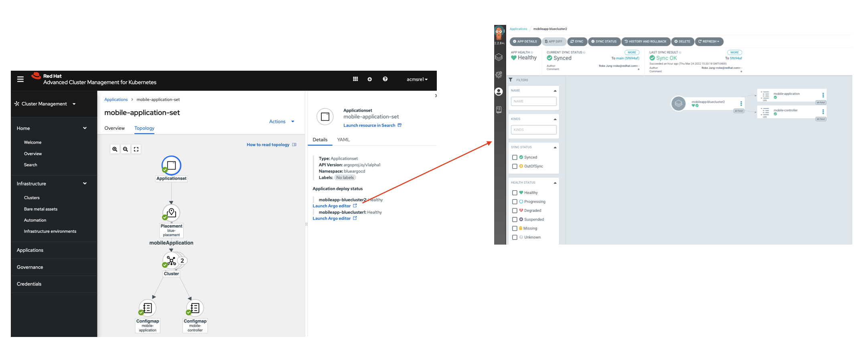Open mobileapp-bluecluster2 node kebab menu
Viewport: 868px width, 345px height.
741,104
